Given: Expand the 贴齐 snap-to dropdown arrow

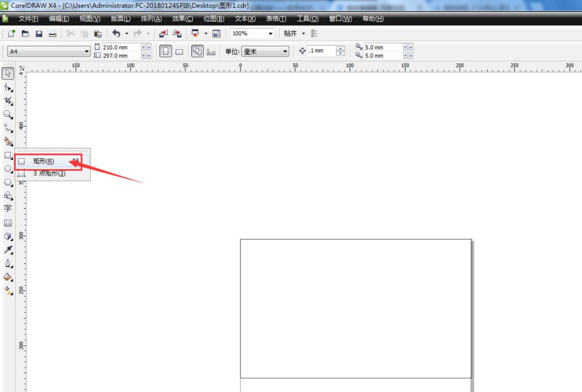Looking at the screenshot, I should 304,33.
